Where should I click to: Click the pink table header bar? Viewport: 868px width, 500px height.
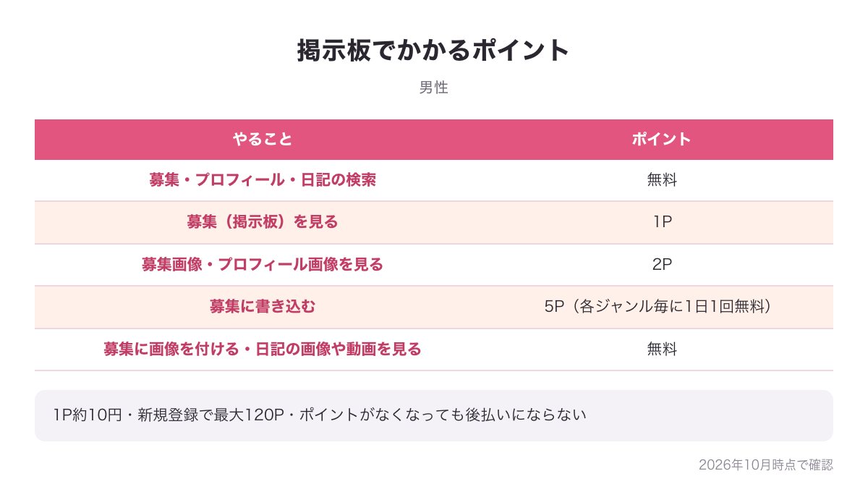click(434, 140)
